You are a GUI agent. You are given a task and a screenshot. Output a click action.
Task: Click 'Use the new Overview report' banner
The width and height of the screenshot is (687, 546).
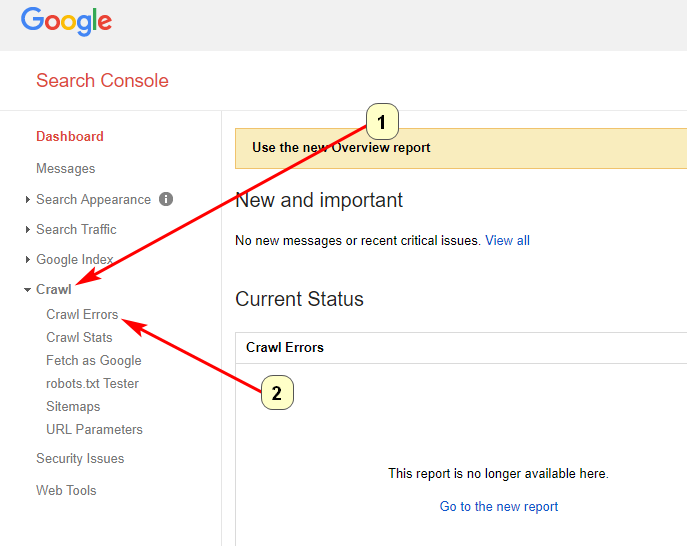(461, 148)
